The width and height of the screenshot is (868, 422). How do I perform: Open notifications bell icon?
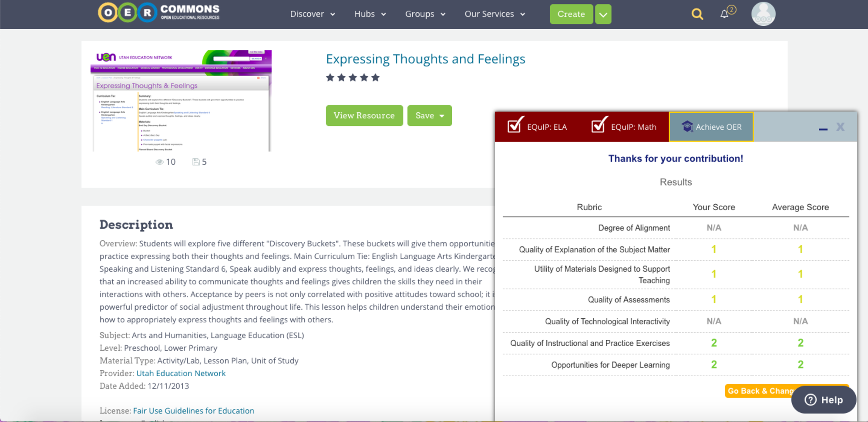724,14
